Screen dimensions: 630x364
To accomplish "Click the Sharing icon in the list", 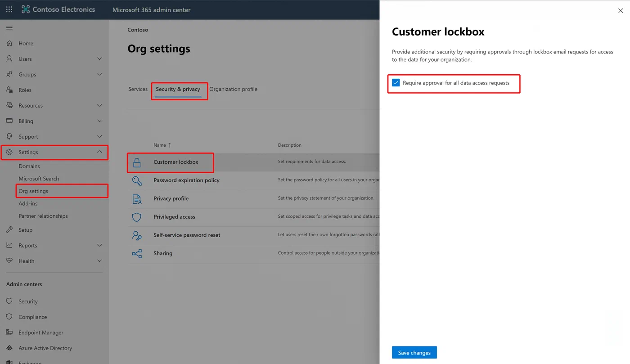I will (137, 254).
